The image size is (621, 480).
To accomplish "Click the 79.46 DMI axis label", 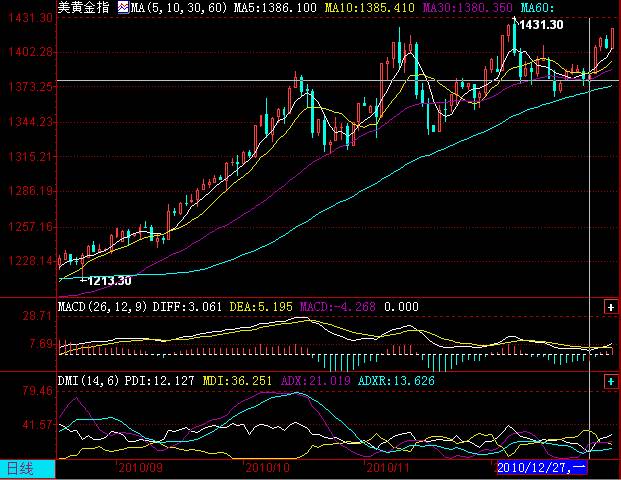I will [x=37, y=391].
